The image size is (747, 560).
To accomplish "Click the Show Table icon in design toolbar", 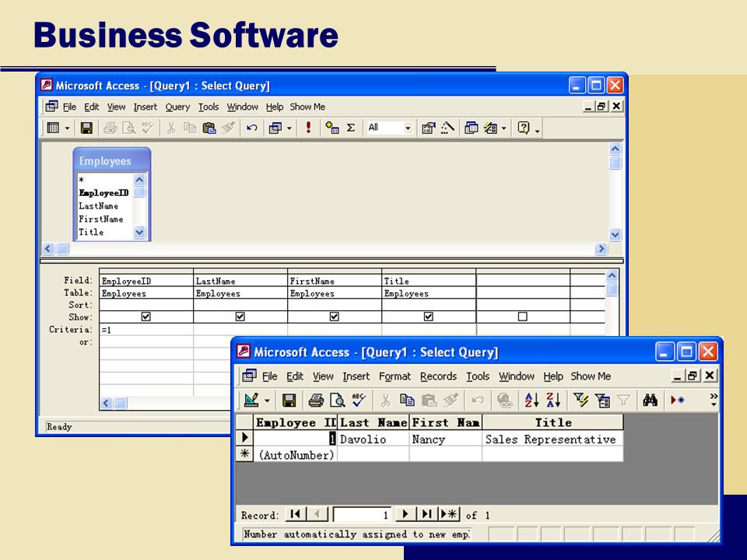I will pyautogui.click(x=332, y=128).
